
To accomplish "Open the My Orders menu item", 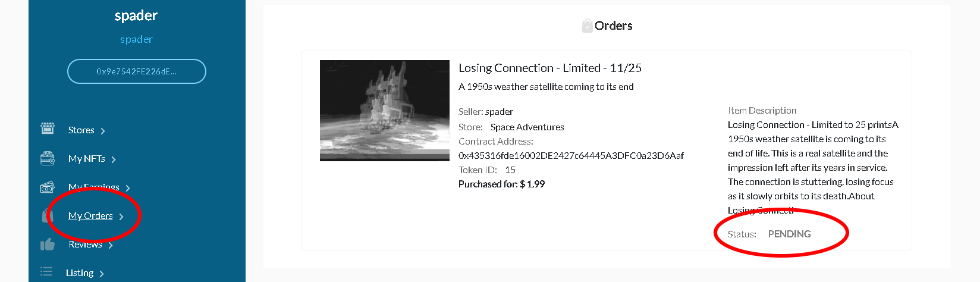I will [90, 215].
